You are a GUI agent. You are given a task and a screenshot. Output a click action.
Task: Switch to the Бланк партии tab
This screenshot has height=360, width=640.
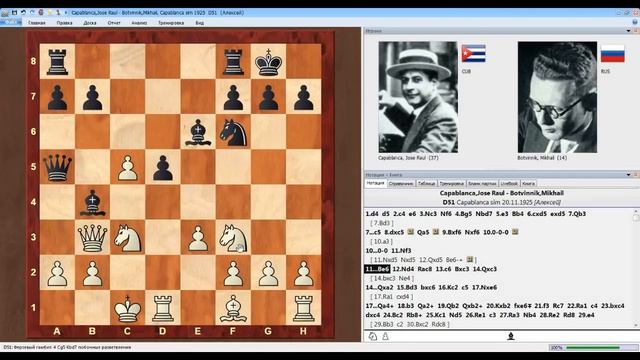[x=482, y=184]
